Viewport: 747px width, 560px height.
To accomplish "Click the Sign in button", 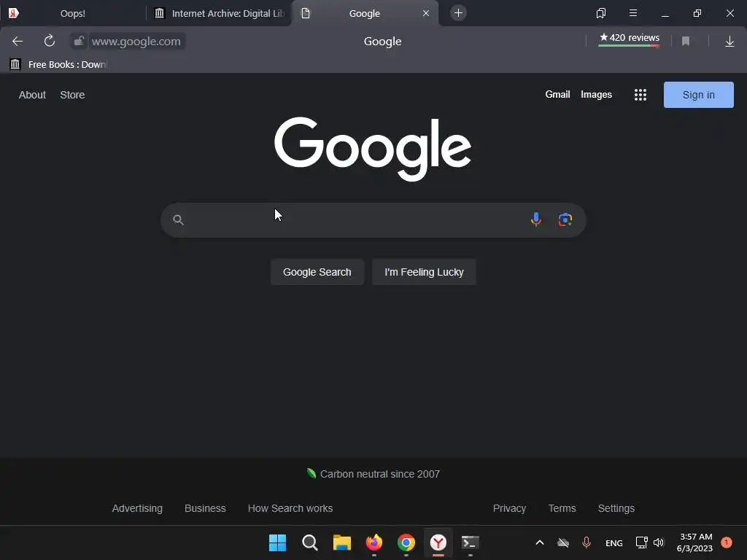I will pos(698,95).
